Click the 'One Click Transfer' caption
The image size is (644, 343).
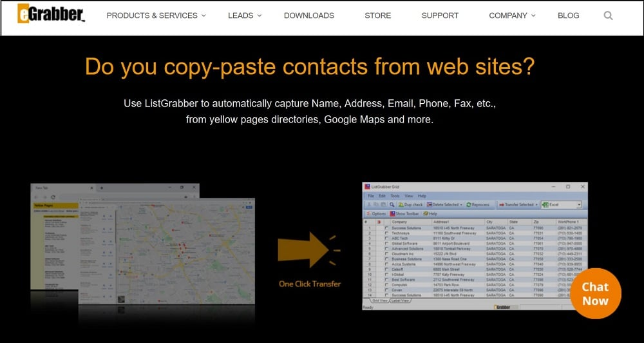(310, 284)
